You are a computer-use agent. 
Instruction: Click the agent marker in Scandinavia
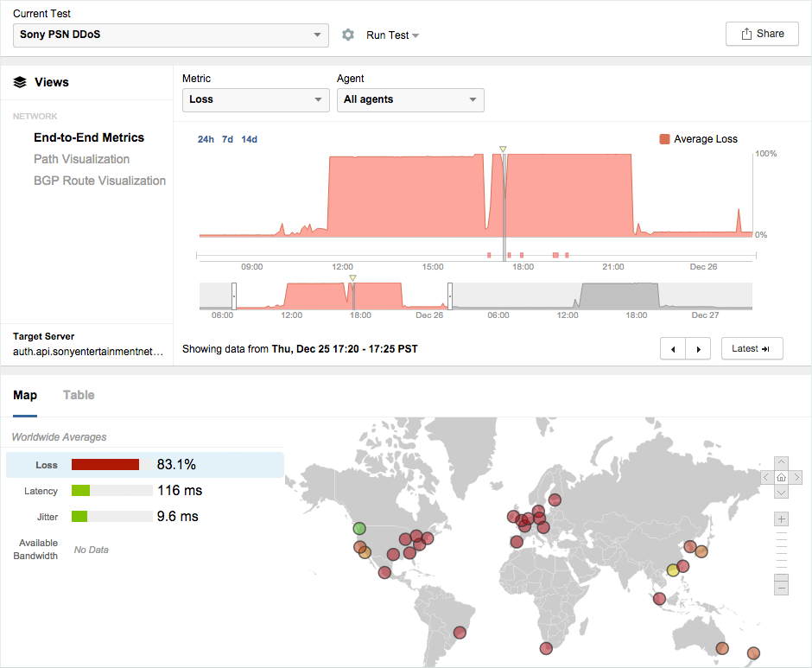pyautogui.click(x=555, y=500)
